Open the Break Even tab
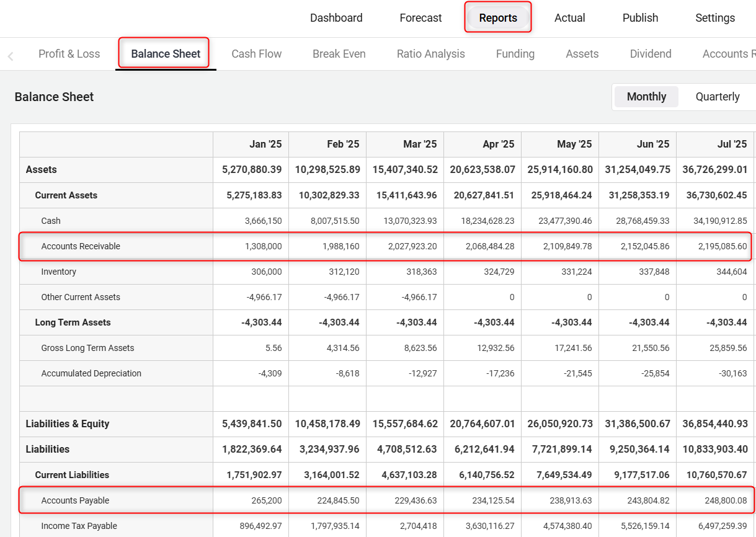Image resolution: width=756 pixels, height=537 pixels. click(x=339, y=54)
